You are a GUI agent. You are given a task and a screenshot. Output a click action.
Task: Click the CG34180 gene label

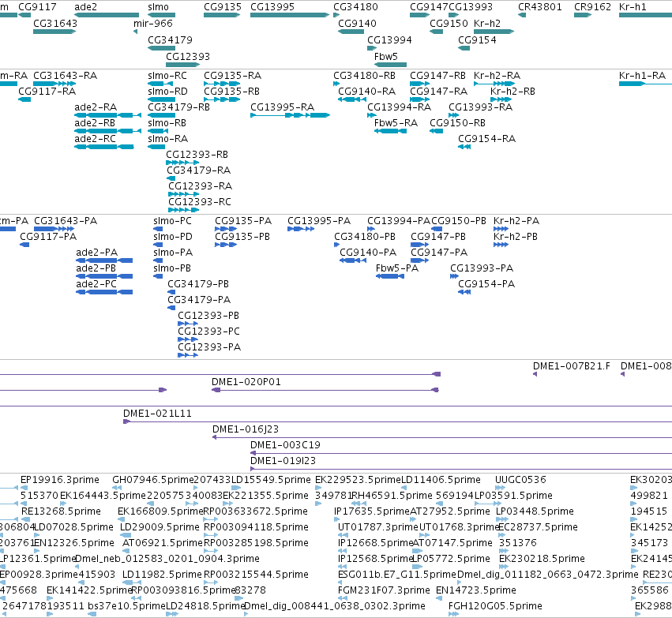tap(355, 7)
